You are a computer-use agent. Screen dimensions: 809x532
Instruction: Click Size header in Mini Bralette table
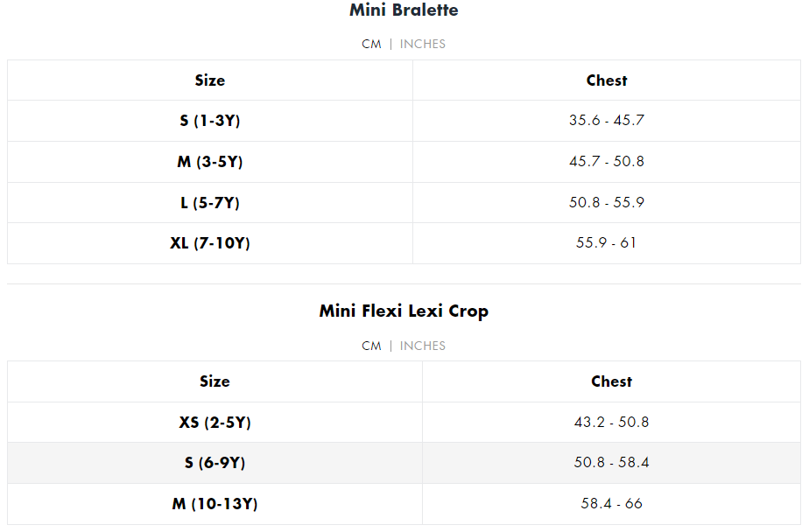coord(210,80)
